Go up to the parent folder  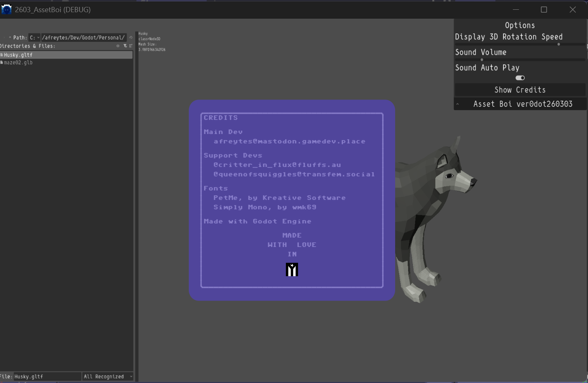click(x=10, y=37)
